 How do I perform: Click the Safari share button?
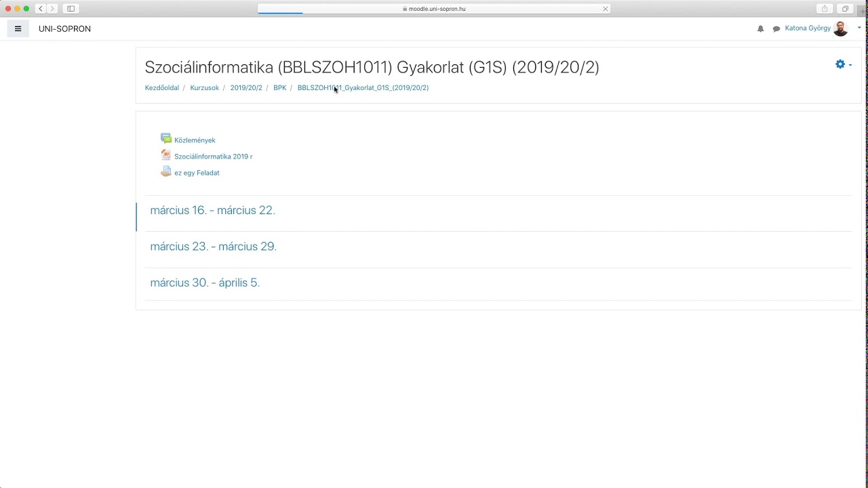click(x=825, y=9)
